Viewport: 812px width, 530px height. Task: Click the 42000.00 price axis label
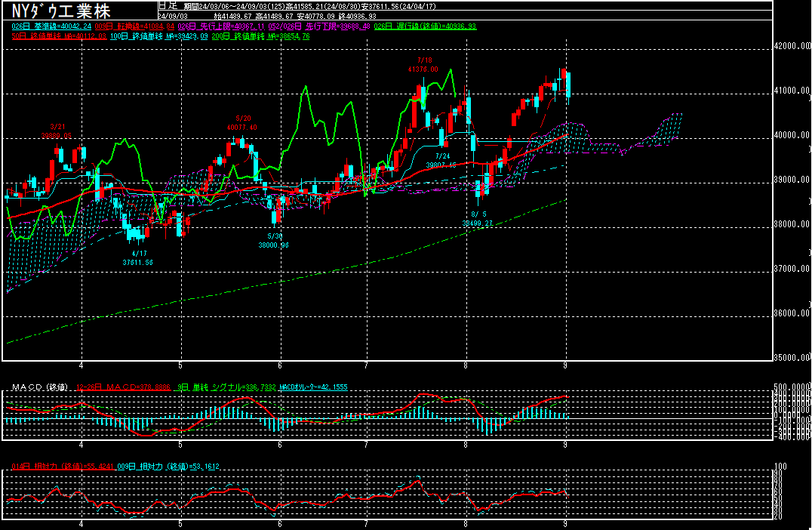(x=792, y=45)
